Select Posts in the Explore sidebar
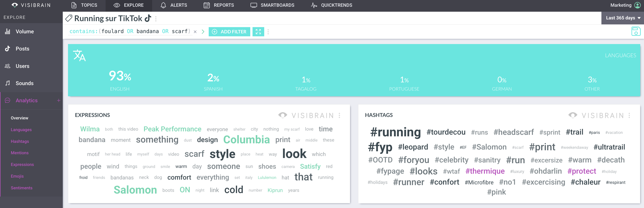644x208 pixels. tap(22, 49)
